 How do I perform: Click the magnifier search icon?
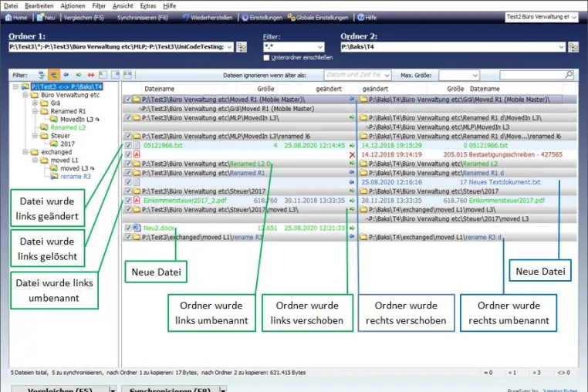(569, 75)
